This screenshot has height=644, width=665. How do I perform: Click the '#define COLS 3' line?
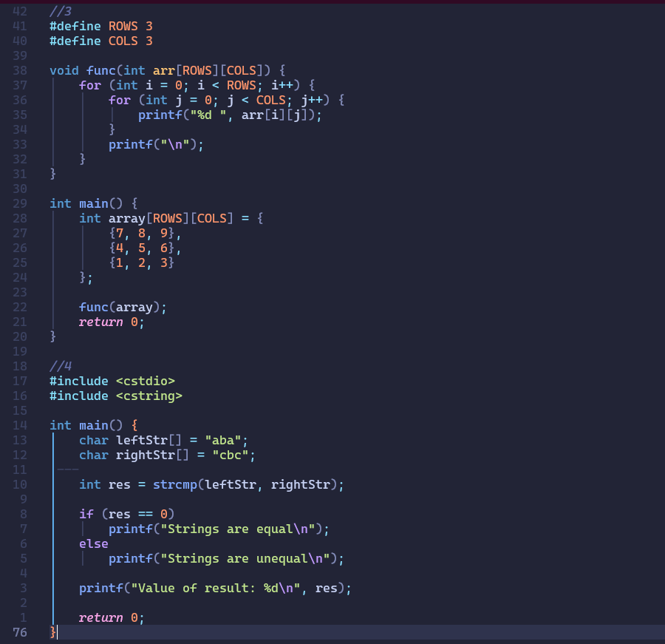click(101, 41)
